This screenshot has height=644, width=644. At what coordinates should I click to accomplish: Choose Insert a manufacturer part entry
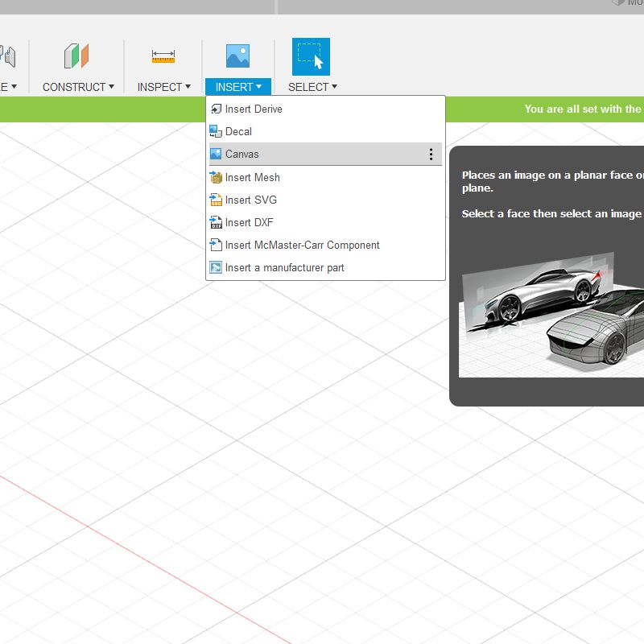click(325, 268)
